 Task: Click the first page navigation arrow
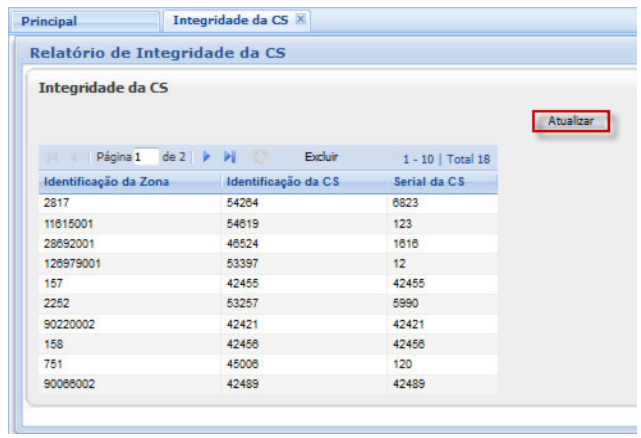coord(52,158)
